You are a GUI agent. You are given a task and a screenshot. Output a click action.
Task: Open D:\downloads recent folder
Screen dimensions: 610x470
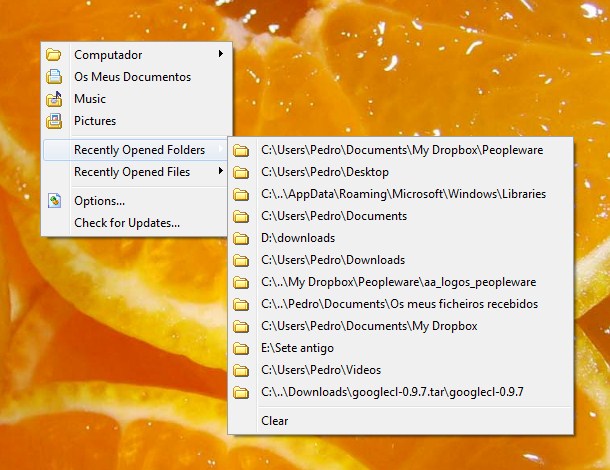pos(400,238)
